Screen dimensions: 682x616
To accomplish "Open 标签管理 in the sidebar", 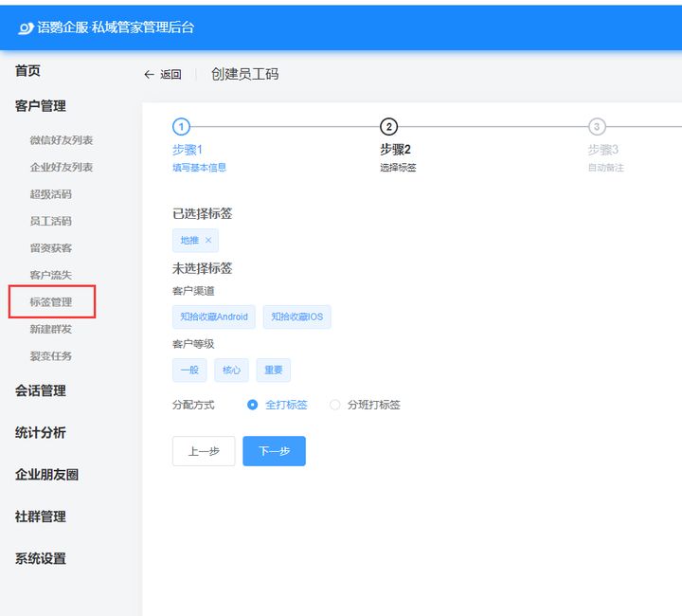I will tap(51, 302).
